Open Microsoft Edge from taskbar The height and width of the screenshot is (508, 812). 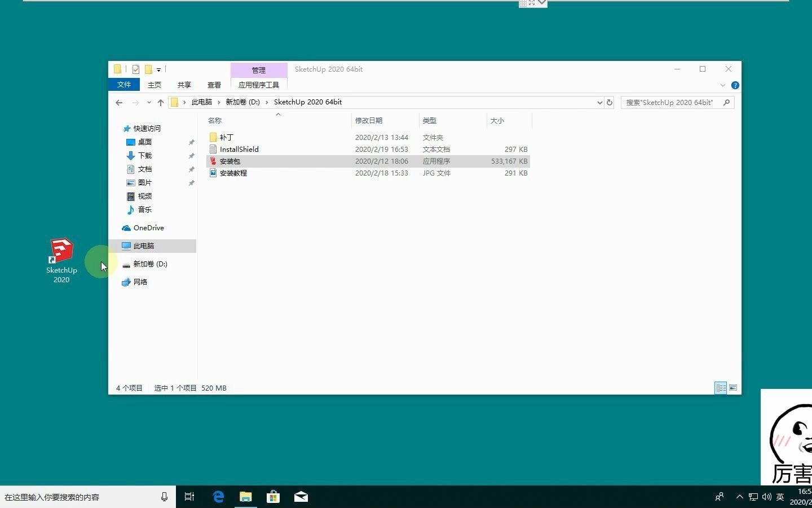tap(218, 497)
